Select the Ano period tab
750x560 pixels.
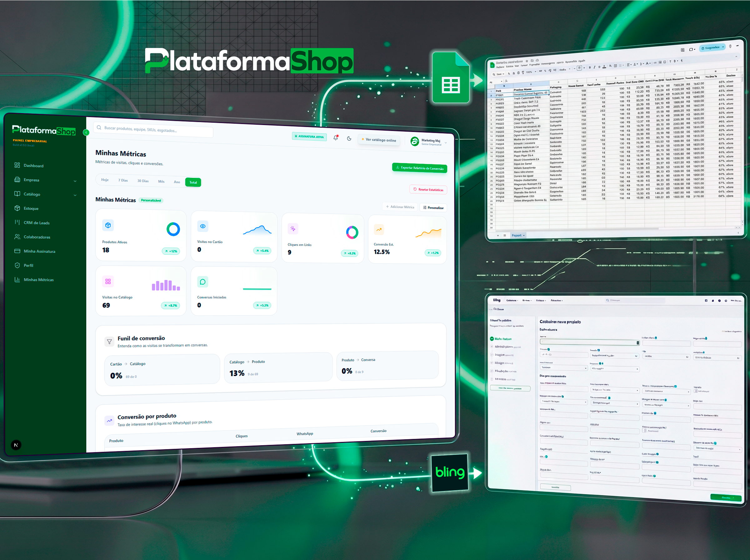tap(177, 182)
